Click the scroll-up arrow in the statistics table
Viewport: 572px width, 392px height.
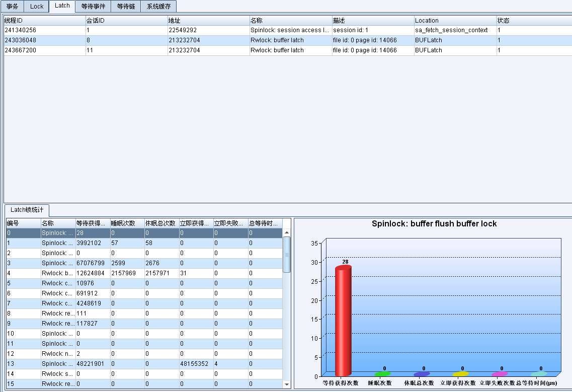(x=287, y=233)
